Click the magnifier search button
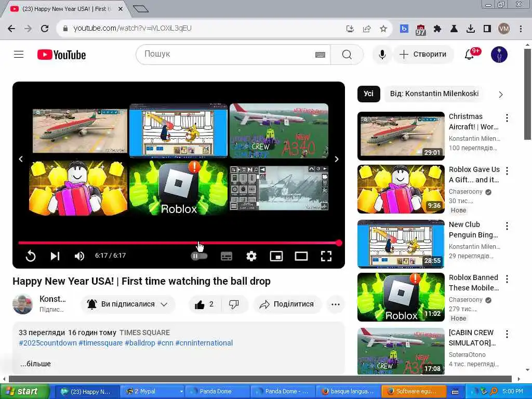This screenshot has height=399, width=532. (x=347, y=55)
